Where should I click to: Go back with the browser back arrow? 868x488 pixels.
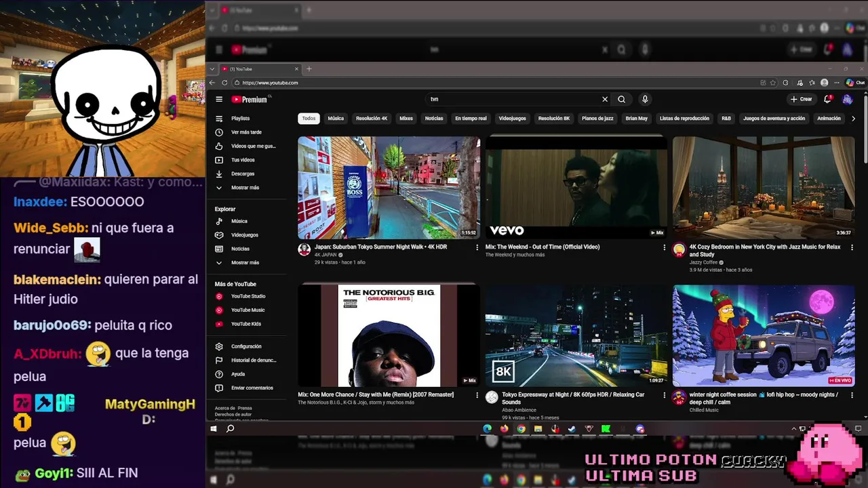(x=212, y=83)
